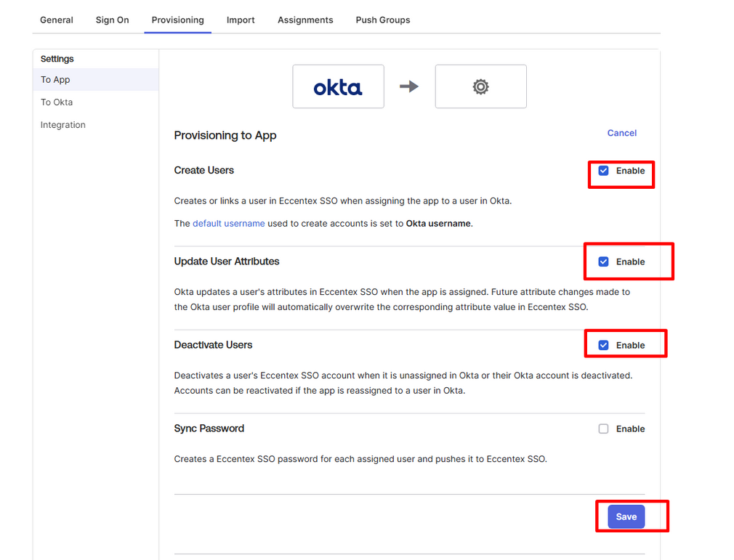734x560 pixels.
Task: Open Integration settings in sidebar
Action: 96,125
